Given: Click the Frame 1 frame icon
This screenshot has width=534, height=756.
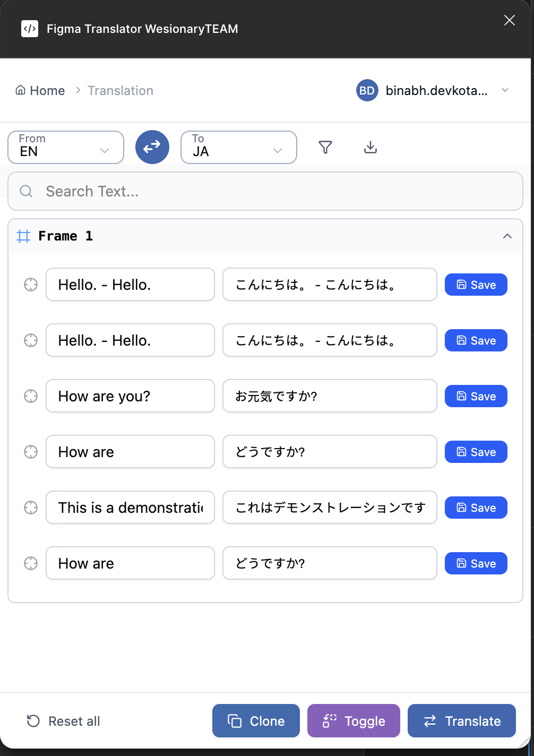Looking at the screenshot, I should point(23,236).
